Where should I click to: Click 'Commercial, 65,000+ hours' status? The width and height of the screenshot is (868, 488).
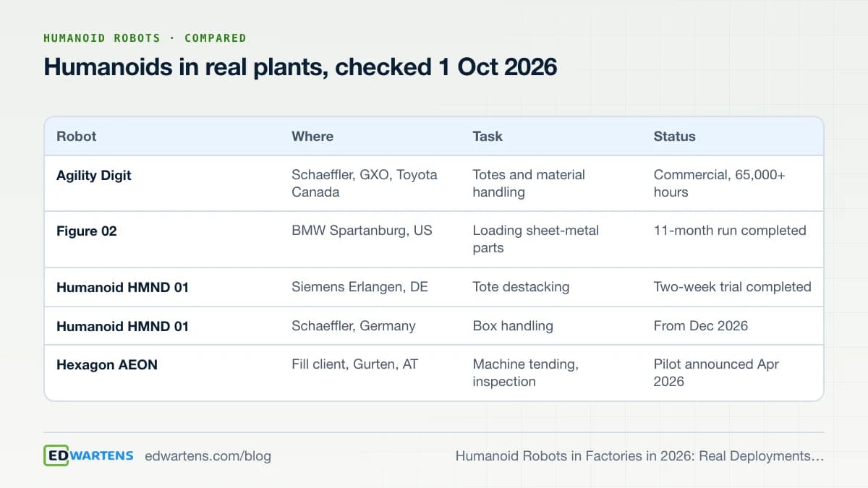click(x=720, y=184)
